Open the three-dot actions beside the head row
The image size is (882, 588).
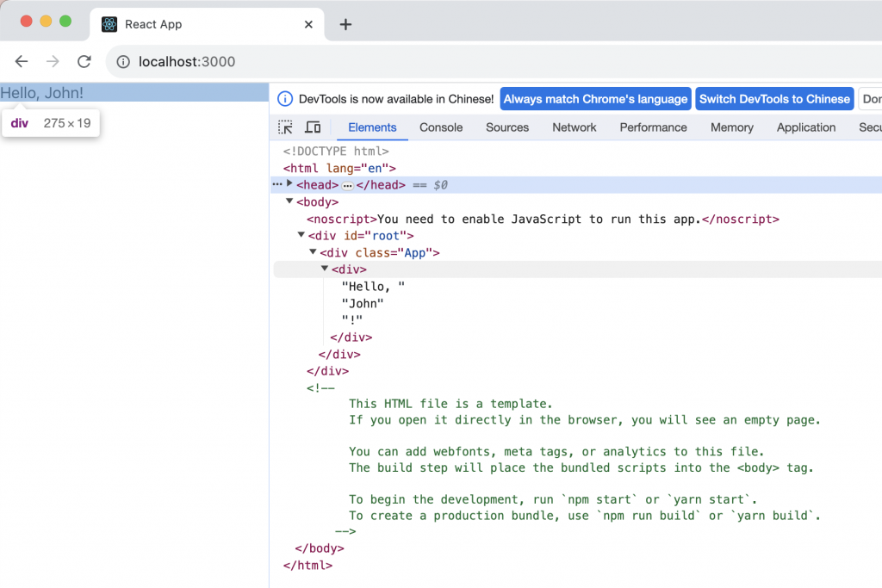pos(276,184)
